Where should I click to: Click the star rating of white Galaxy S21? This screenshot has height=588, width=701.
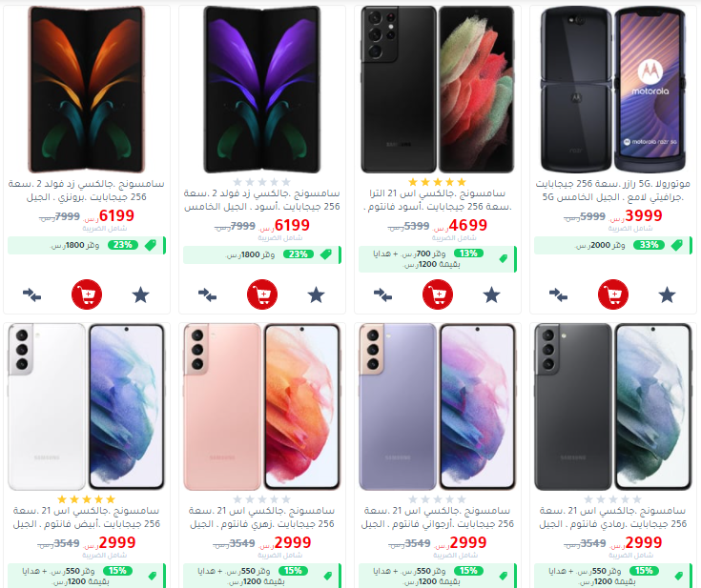[87, 499]
